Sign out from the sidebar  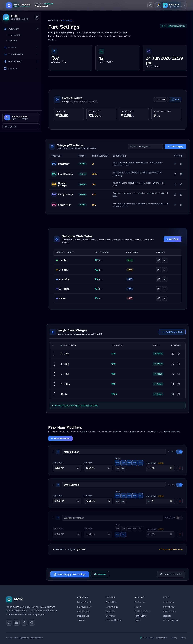pyautogui.click(x=21, y=127)
